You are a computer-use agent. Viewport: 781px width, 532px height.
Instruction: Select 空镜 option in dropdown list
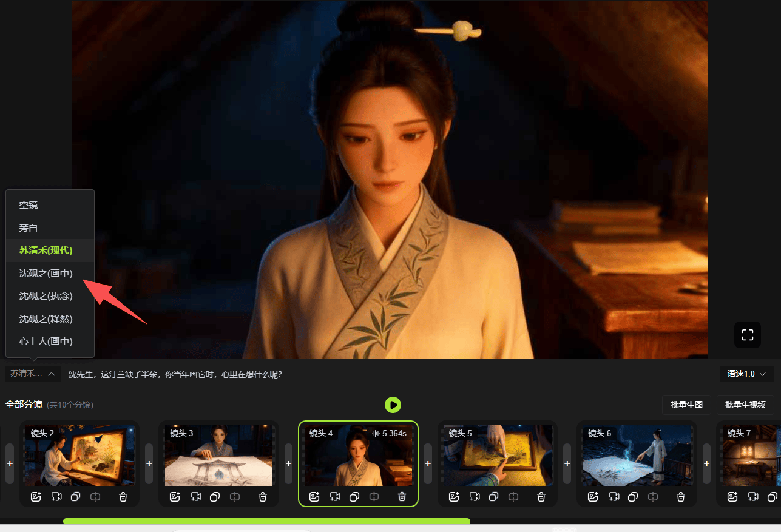tap(29, 205)
